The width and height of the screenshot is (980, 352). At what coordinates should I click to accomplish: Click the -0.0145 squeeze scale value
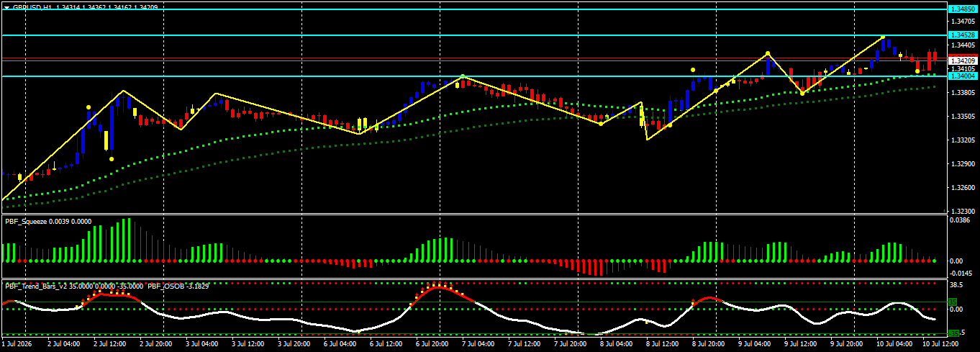[961, 274]
